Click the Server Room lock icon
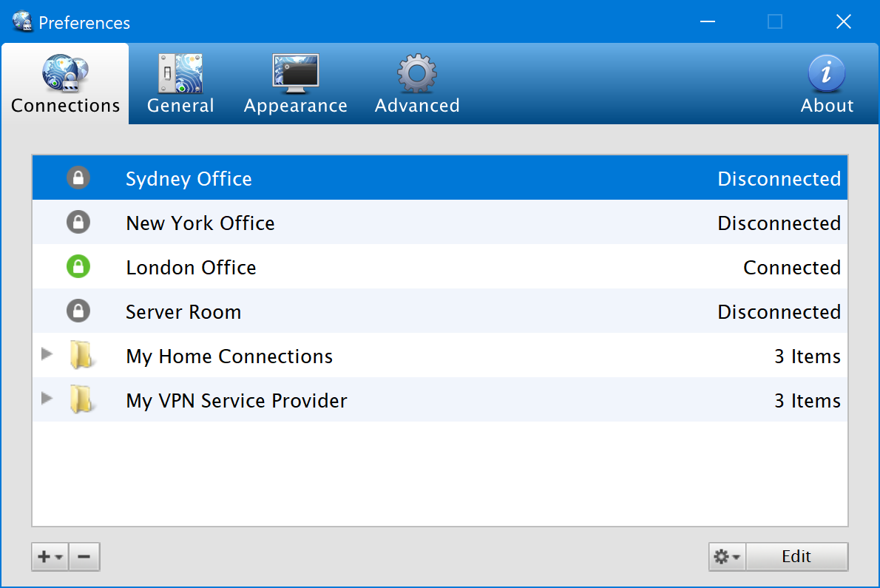880x588 pixels. coord(78,311)
